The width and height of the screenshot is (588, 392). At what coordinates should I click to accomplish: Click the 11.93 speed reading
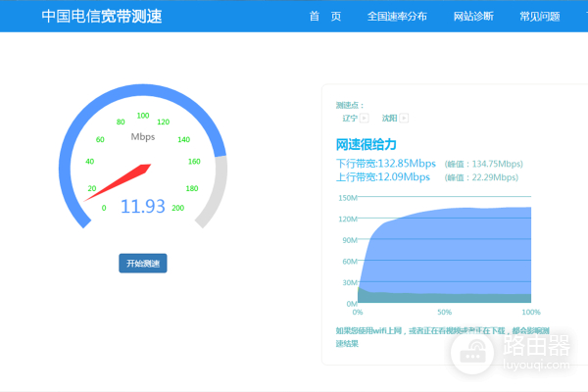pyautogui.click(x=142, y=207)
